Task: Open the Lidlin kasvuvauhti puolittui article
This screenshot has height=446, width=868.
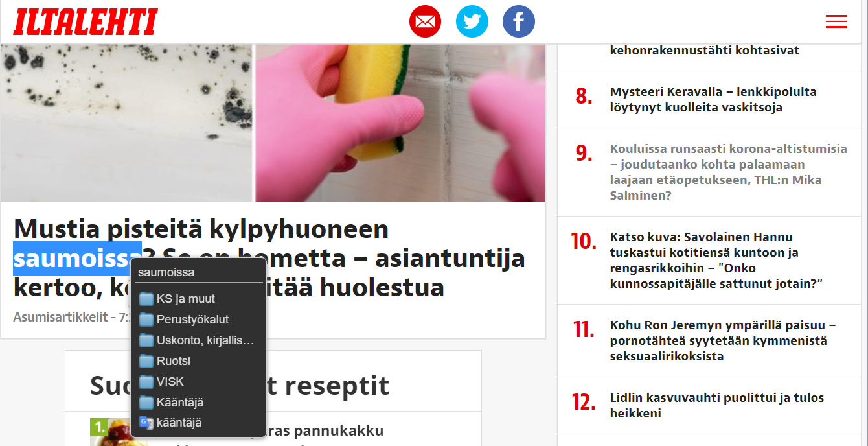Action: coord(717,405)
